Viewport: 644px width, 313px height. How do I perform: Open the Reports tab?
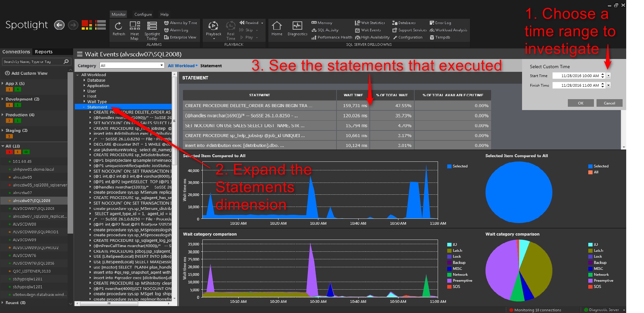click(x=44, y=52)
